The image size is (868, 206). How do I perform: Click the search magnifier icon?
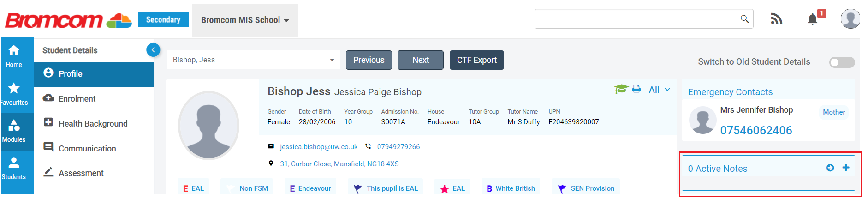(744, 19)
